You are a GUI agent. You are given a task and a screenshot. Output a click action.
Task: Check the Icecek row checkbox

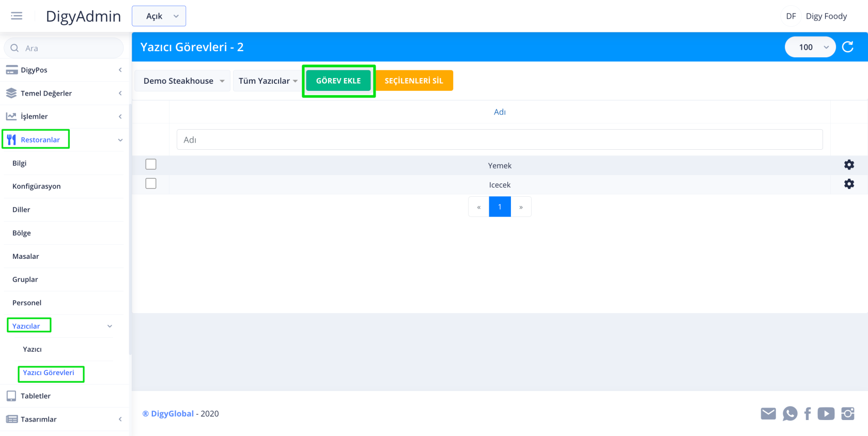151,183
